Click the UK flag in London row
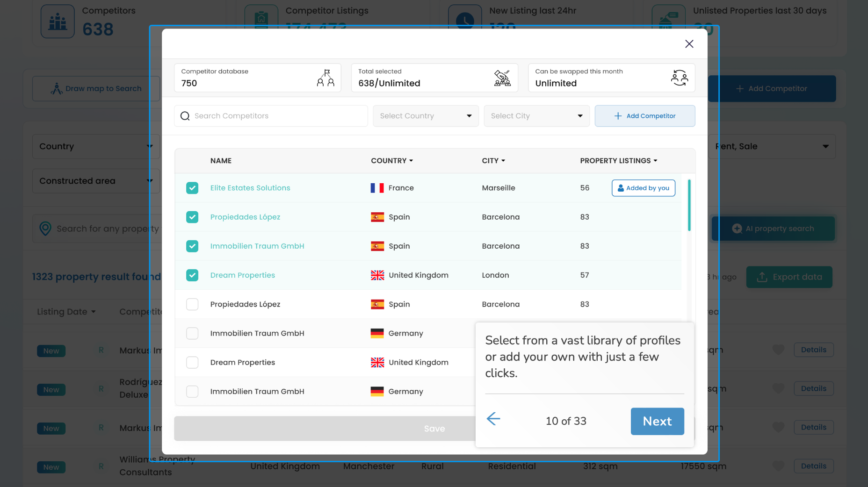The image size is (868, 487). (377, 275)
